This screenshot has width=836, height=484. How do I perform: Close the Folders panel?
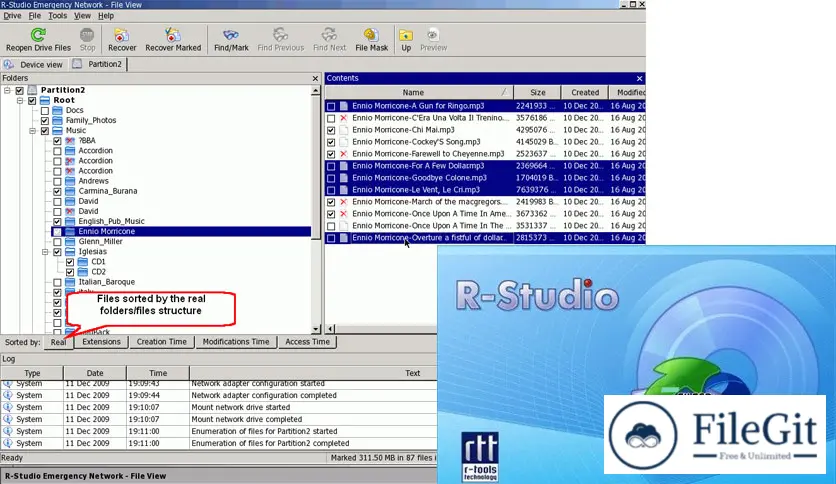coord(315,78)
